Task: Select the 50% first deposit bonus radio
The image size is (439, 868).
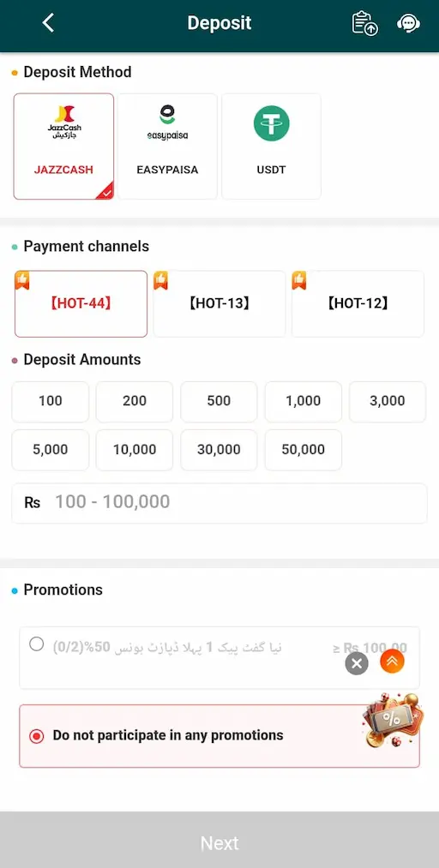Action: pyautogui.click(x=37, y=644)
